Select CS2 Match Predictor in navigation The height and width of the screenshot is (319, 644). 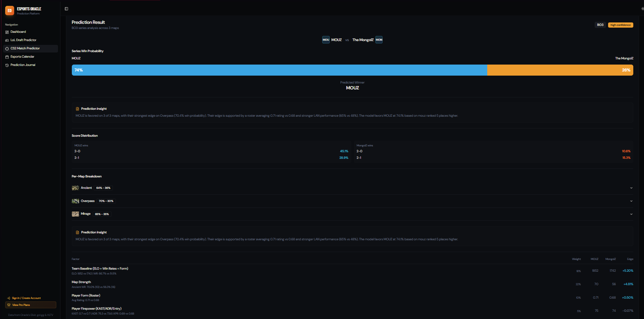point(30,49)
